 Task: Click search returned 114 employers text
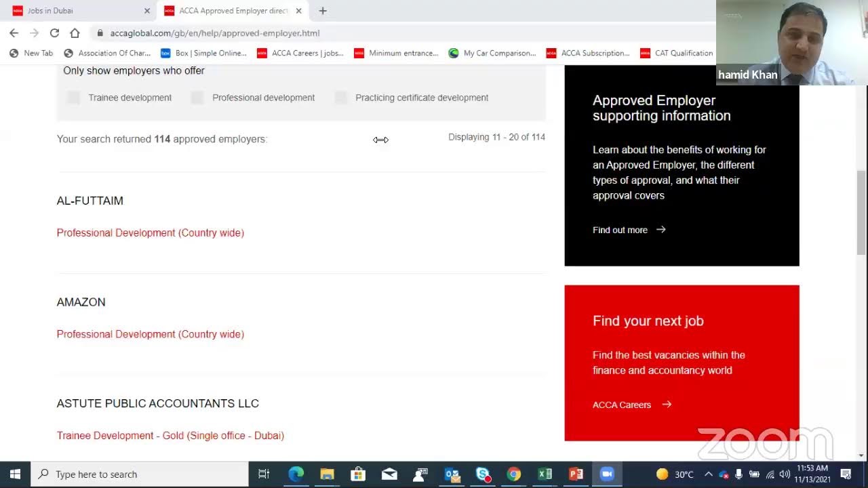(162, 139)
